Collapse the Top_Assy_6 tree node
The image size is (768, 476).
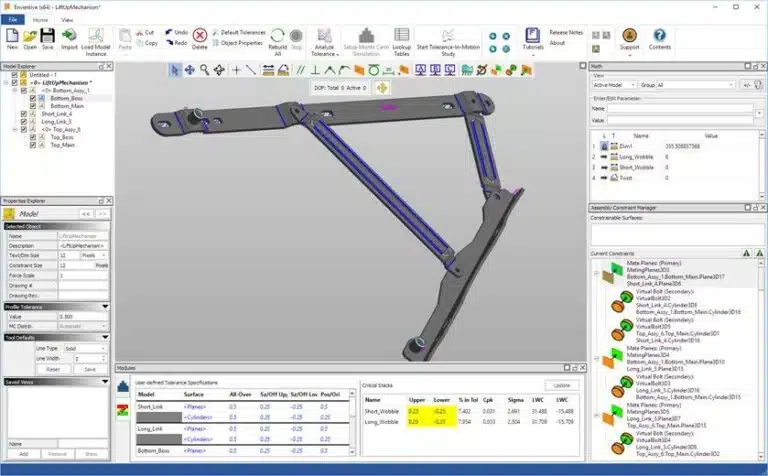(x=14, y=129)
